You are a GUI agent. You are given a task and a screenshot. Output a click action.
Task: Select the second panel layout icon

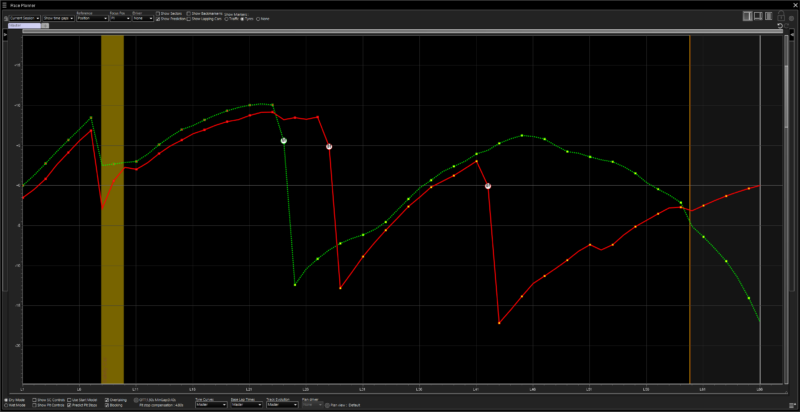(x=759, y=16)
